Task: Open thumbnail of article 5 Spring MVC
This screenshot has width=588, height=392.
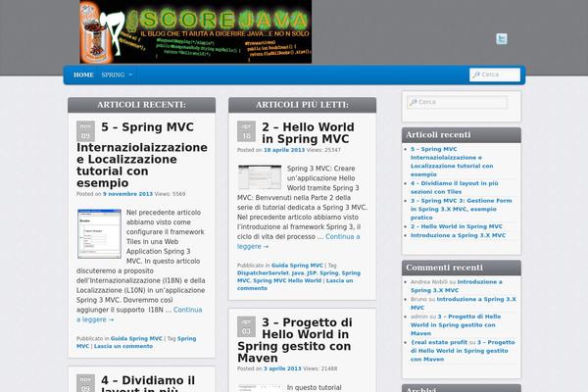Action: pyautogui.click(x=99, y=233)
